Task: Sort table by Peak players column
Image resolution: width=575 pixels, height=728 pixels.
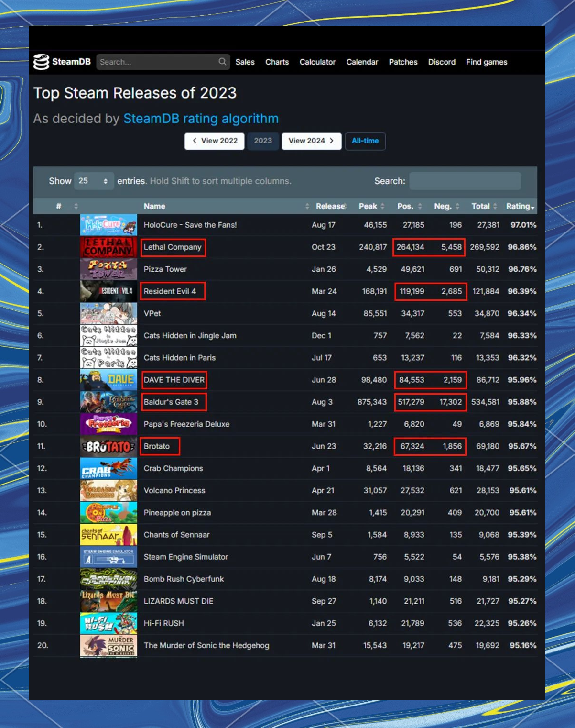Action: (368, 206)
